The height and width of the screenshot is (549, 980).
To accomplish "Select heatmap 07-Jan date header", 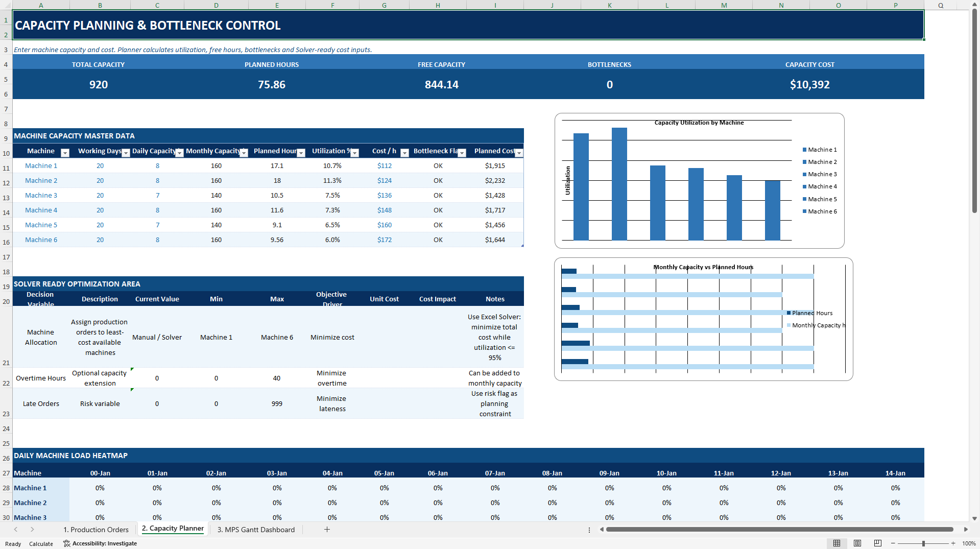I will point(495,473).
